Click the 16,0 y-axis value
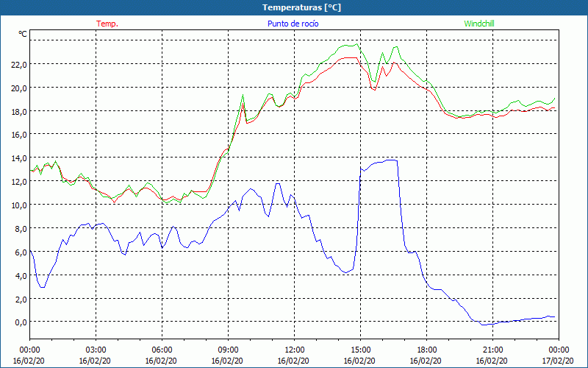This screenshot has height=368, width=588. click(x=19, y=135)
